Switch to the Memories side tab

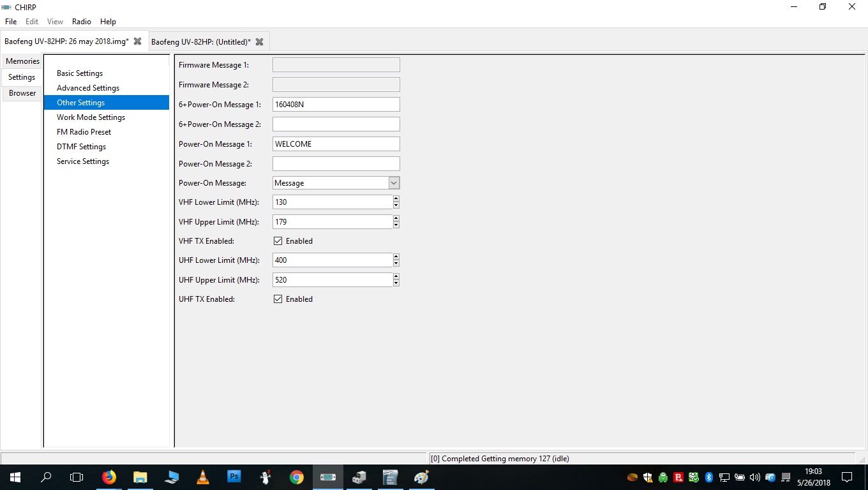(22, 61)
